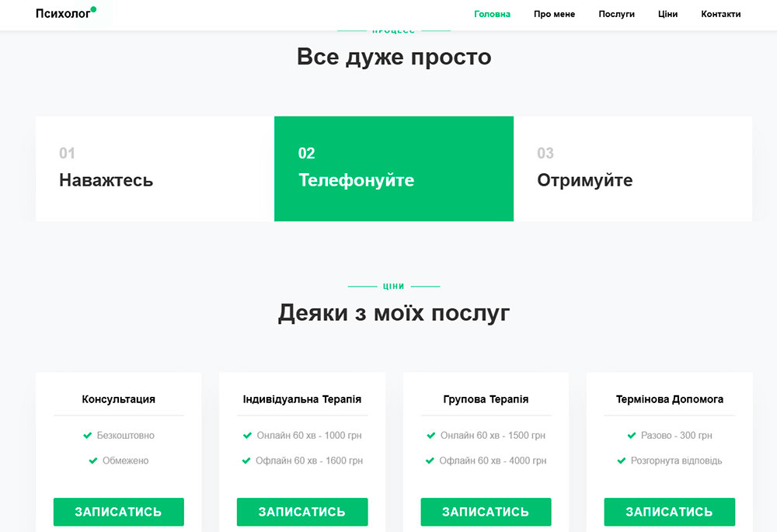Open Контакти from the top menu

pyautogui.click(x=720, y=14)
